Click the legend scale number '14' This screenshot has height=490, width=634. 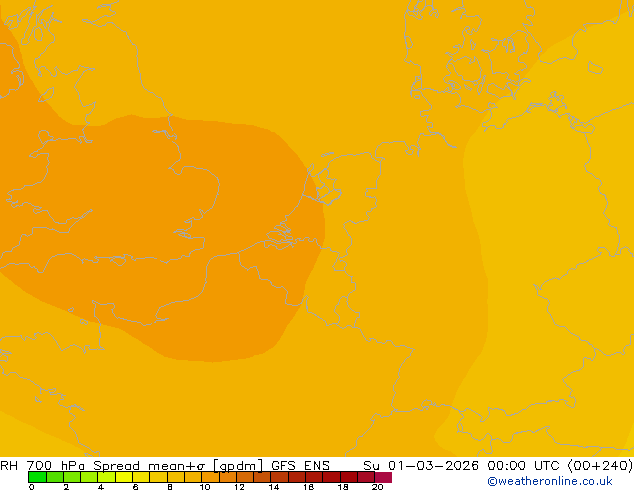274,487
